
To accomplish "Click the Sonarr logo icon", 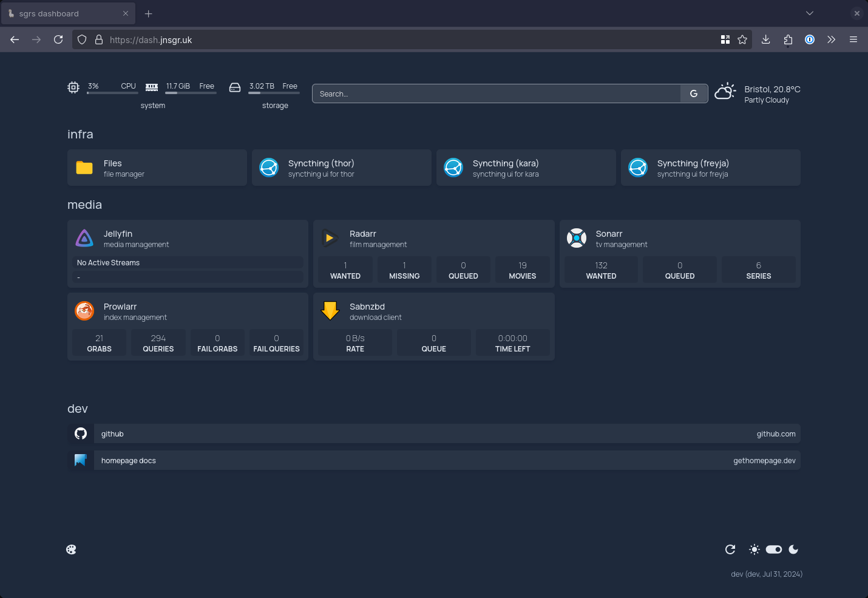I will (576, 238).
